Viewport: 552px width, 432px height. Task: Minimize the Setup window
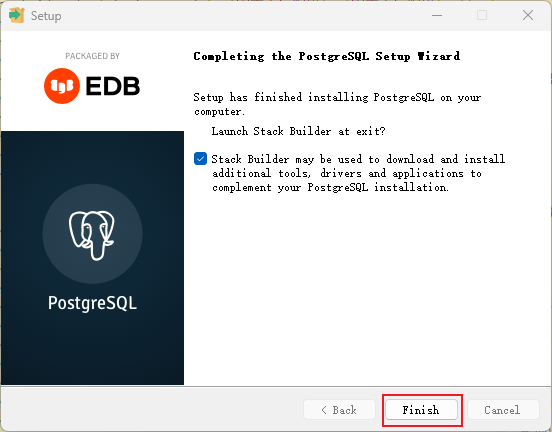[437, 15]
